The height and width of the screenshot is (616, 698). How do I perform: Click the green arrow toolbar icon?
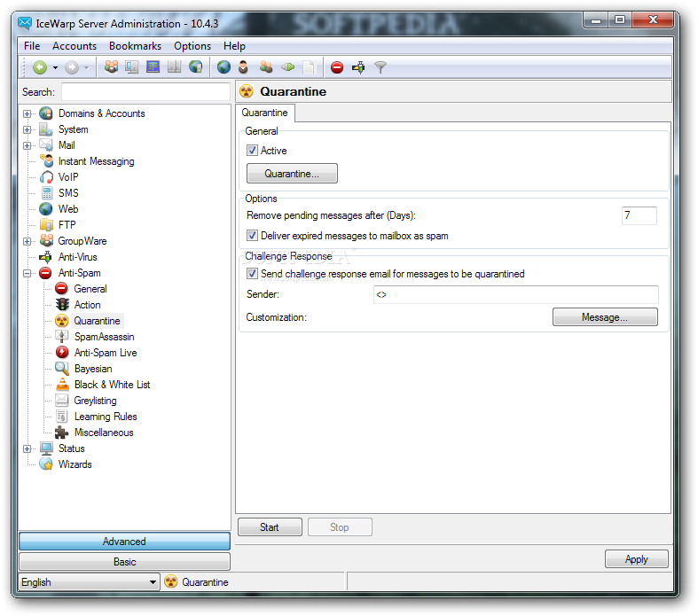(287, 67)
